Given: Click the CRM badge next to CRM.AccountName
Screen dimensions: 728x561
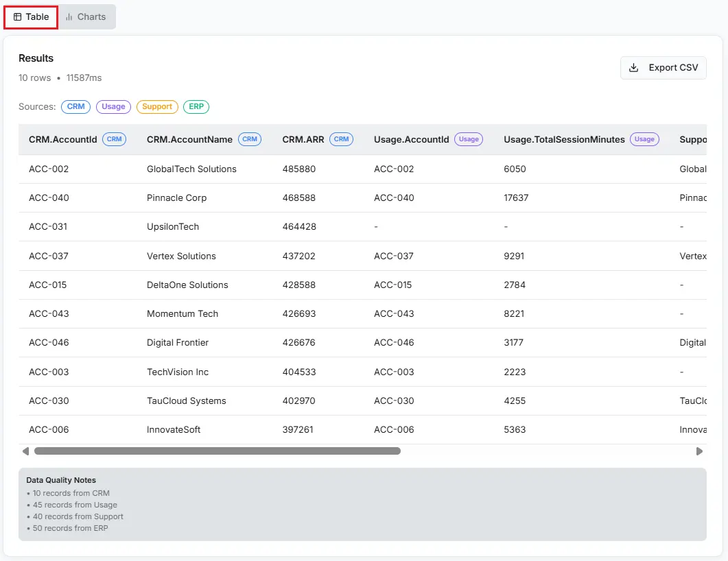Looking at the screenshot, I should [250, 139].
